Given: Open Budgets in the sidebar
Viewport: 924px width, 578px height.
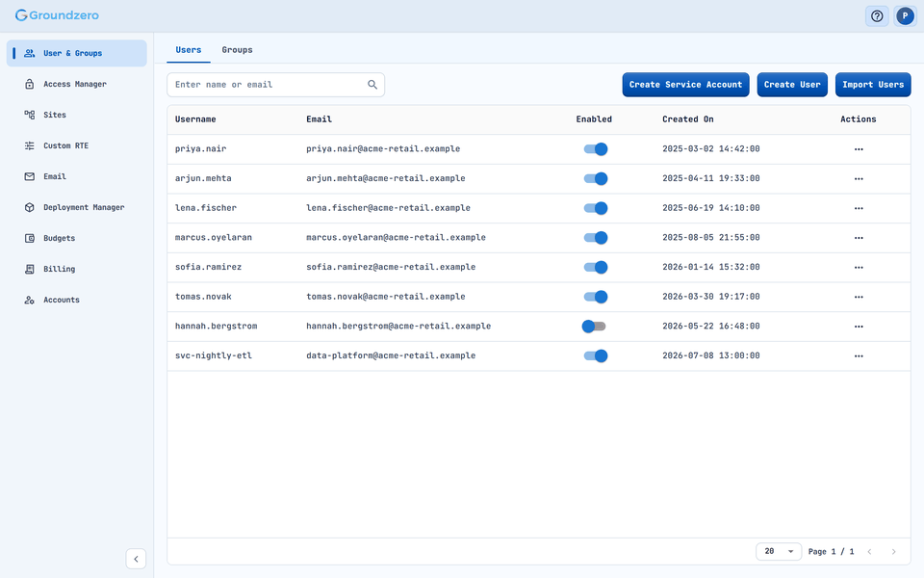Looking at the screenshot, I should 77,238.
